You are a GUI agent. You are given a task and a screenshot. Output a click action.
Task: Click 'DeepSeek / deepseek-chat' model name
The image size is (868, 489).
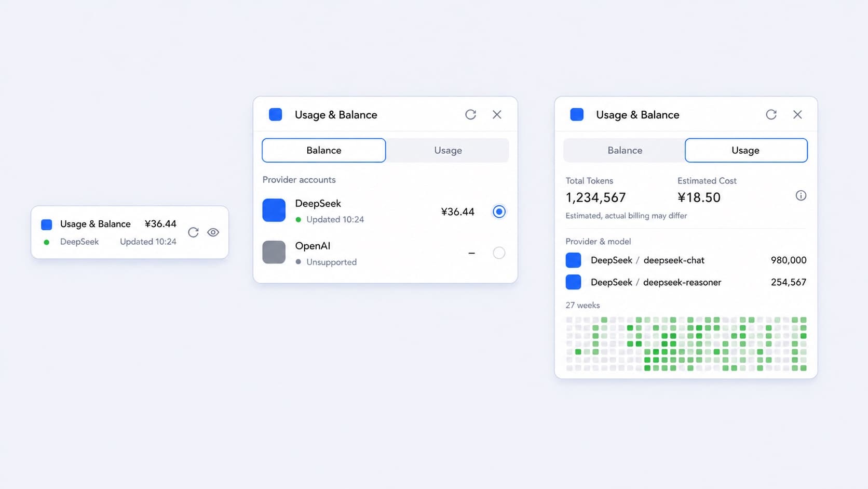click(x=647, y=260)
